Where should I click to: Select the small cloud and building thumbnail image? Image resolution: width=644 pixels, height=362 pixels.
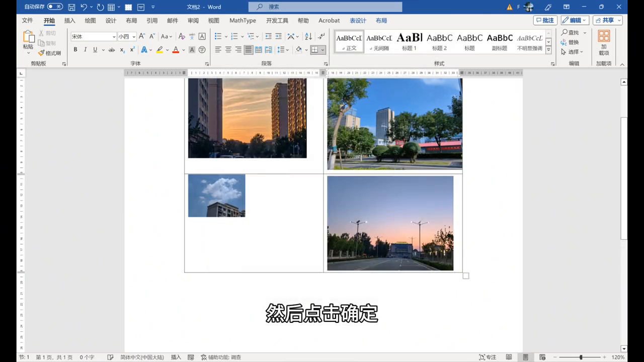point(216,196)
